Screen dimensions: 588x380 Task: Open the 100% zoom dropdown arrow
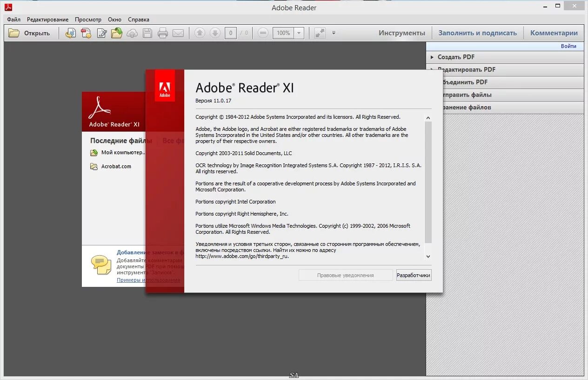tap(299, 33)
